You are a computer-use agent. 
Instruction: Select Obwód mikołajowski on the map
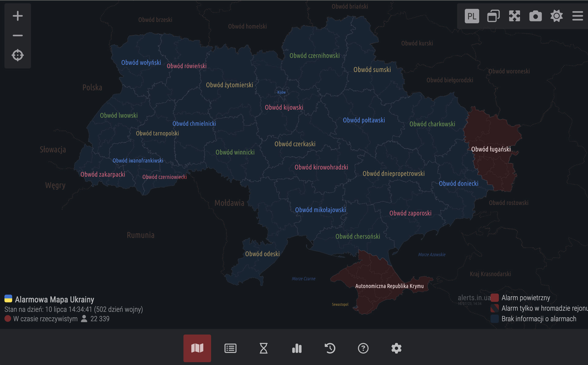coord(321,210)
